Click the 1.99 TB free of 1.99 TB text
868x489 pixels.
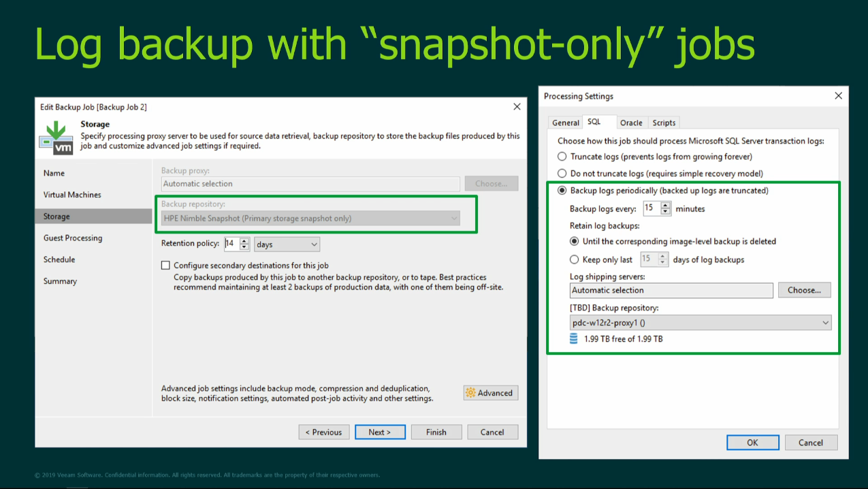(623, 339)
